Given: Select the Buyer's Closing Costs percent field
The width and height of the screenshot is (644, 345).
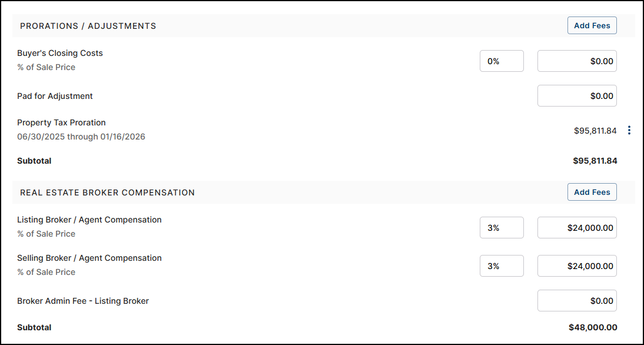Looking at the screenshot, I should (502, 61).
